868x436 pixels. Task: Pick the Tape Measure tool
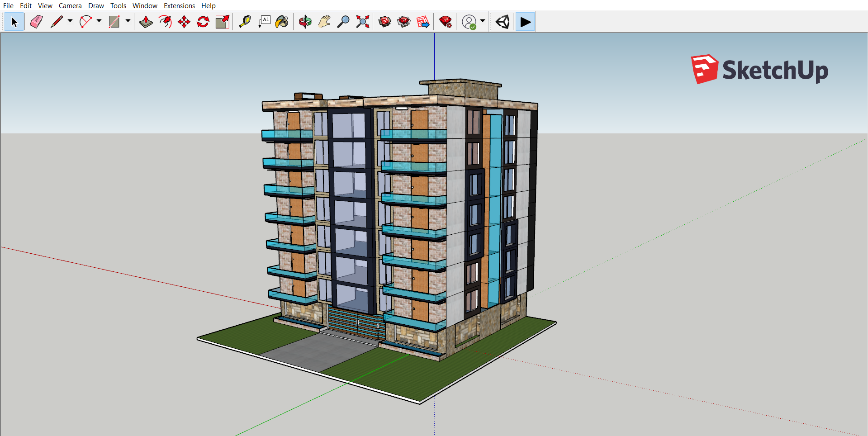pos(245,21)
